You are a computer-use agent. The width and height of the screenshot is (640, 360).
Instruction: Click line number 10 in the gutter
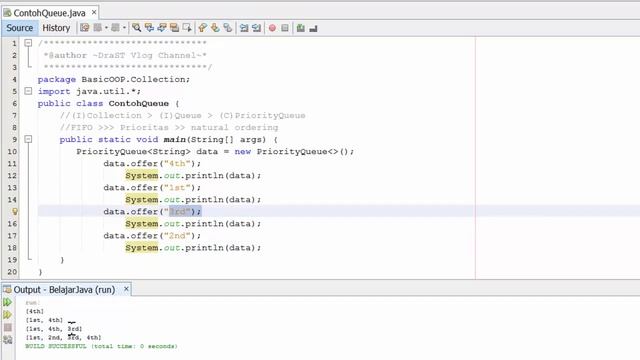[x=12, y=151]
